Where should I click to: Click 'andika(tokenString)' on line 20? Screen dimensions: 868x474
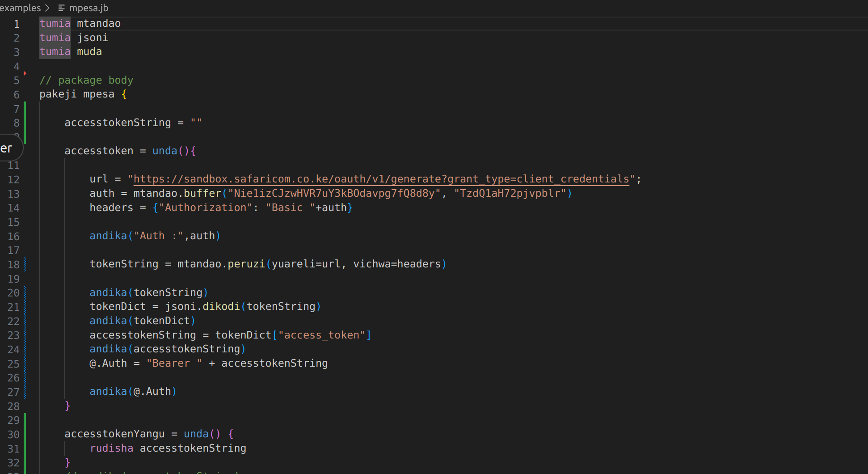[149, 292]
